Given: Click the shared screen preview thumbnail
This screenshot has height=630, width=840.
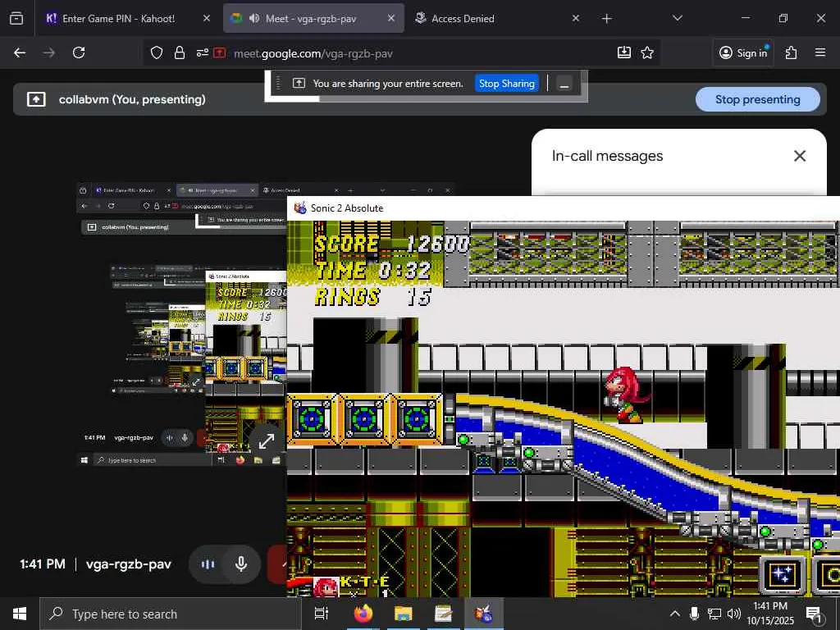Looking at the screenshot, I should click(x=181, y=324).
